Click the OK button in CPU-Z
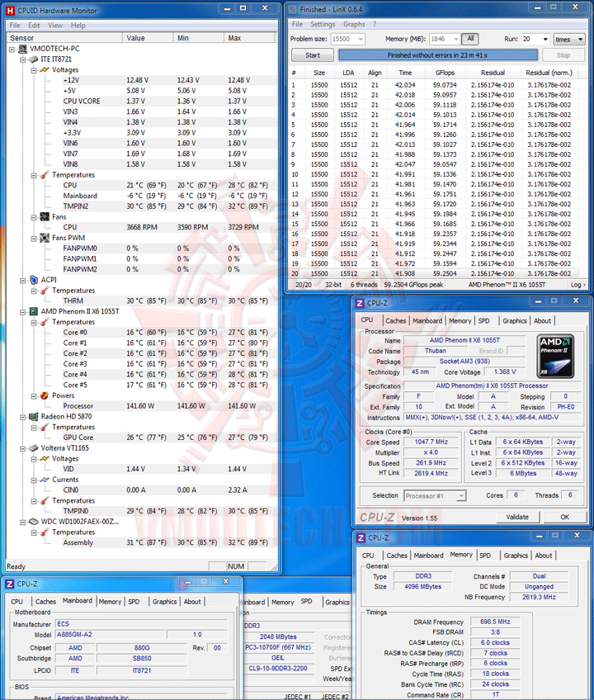The height and width of the screenshot is (700, 594). point(564,517)
